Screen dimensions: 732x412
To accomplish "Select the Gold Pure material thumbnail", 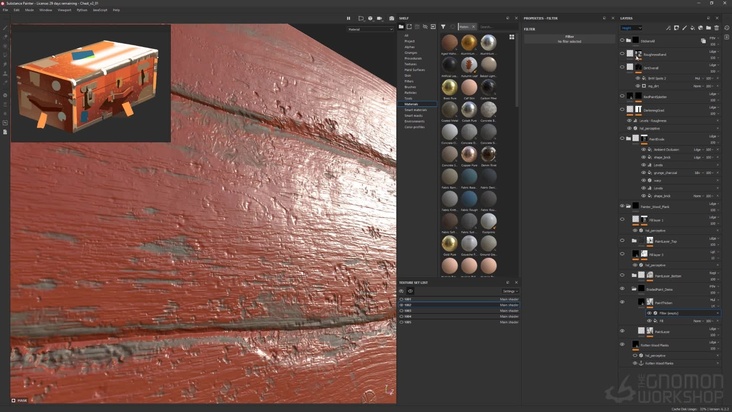I will coord(450,244).
